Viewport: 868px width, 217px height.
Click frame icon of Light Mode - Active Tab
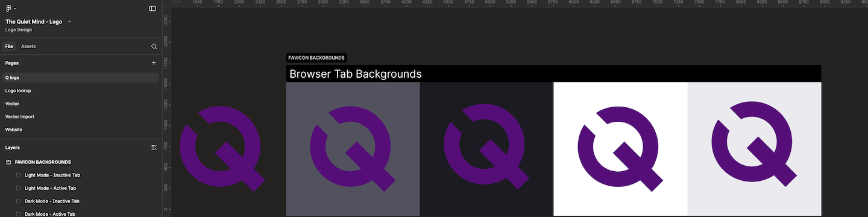tap(18, 188)
